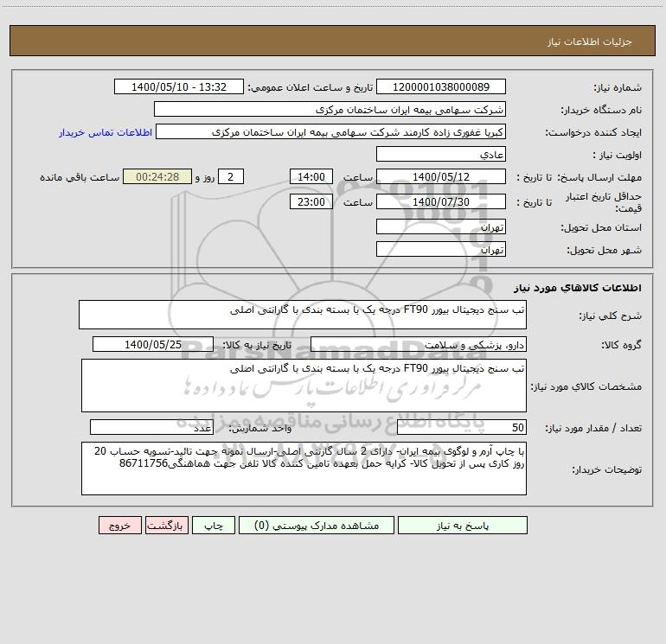Click the label واحد شمارش
This screenshot has height=644, width=666.
pyautogui.click(x=260, y=428)
